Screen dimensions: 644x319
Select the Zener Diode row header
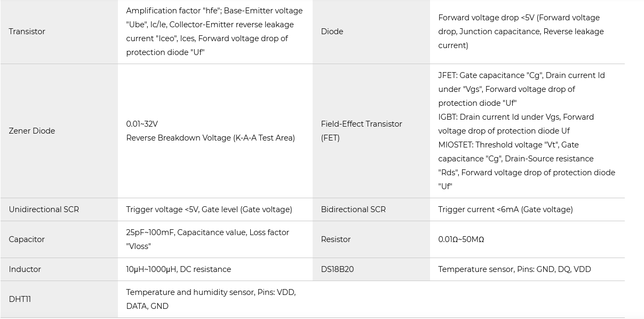(x=32, y=131)
